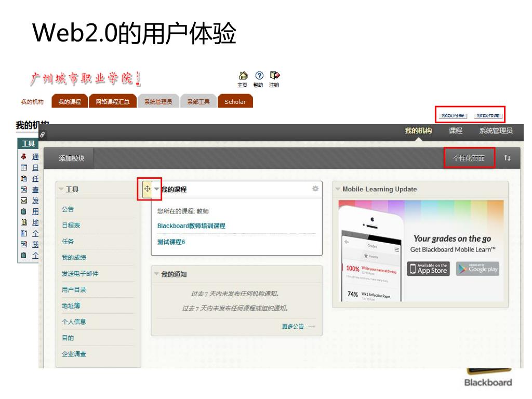Open the 我的课程 tab

pyautogui.click(x=70, y=101)
